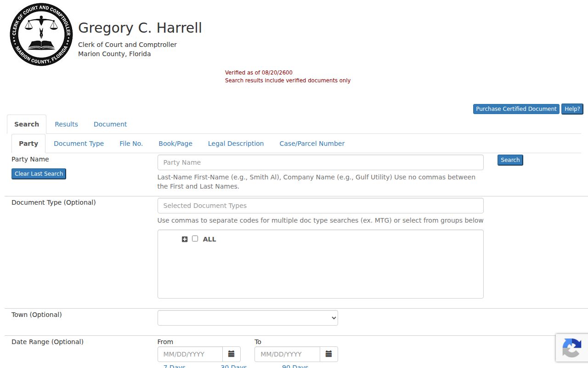
Task: Open the From date calendar picker
Action: [232, 354]
